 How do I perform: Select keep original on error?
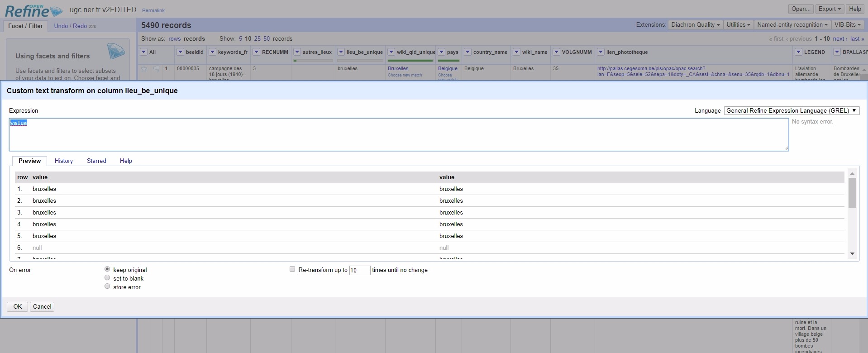click(x=107, y=269)
